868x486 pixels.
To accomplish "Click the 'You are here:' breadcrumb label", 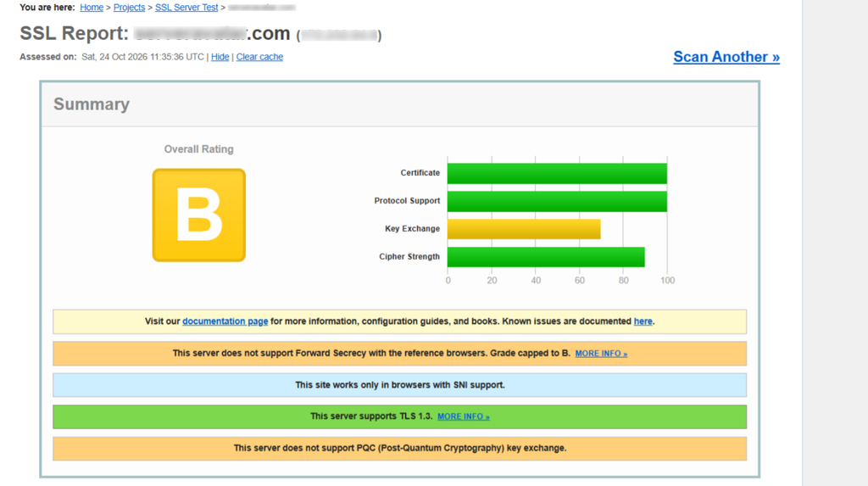I will [x=47, y=7].
